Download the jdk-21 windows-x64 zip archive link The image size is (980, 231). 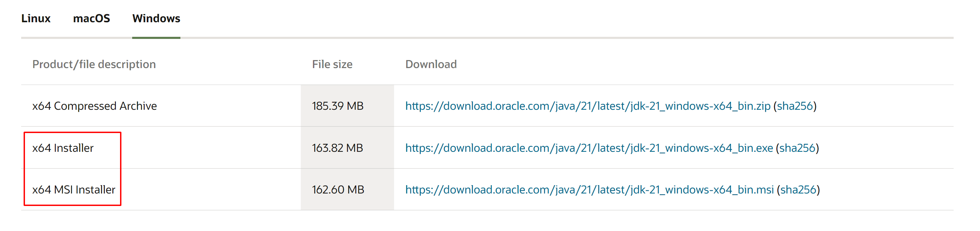tap(587, 106)
